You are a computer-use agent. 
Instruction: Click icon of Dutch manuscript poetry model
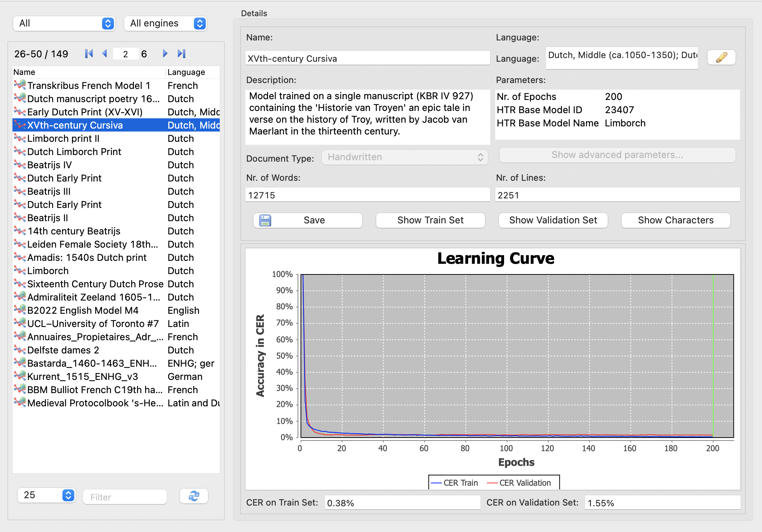(x=20, y=98)
